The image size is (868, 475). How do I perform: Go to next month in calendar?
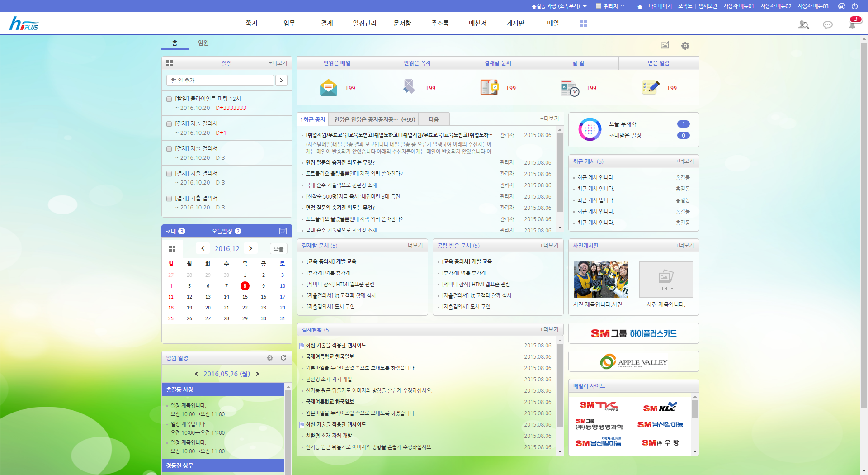250,248
